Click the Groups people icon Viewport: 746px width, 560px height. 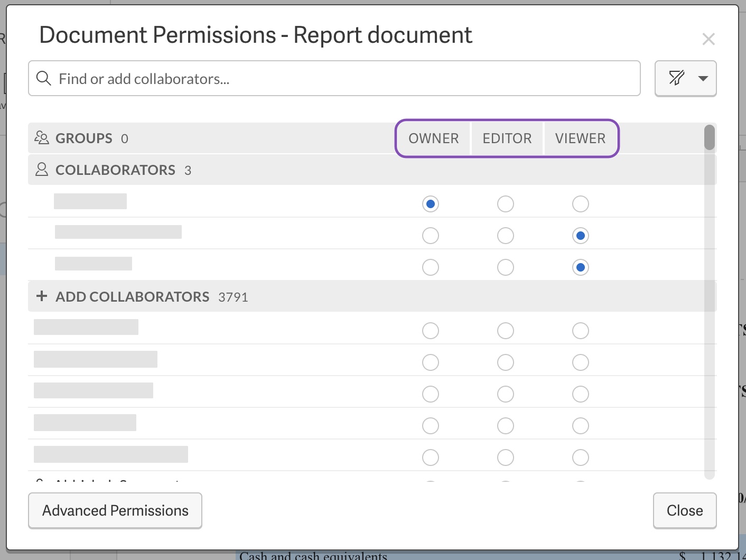click(x=42, y=138)
